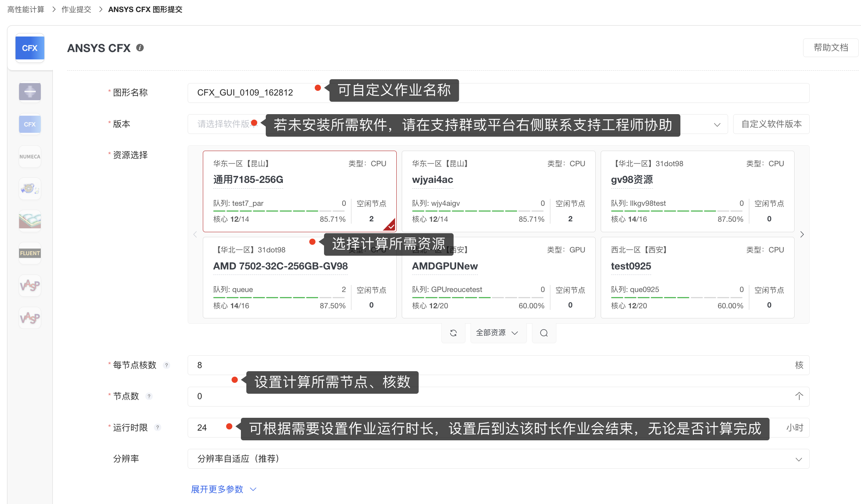This screenshot has height=504, width=861.
Task: Click the 分辨率 field label
Action: click(x=126, y=459)
